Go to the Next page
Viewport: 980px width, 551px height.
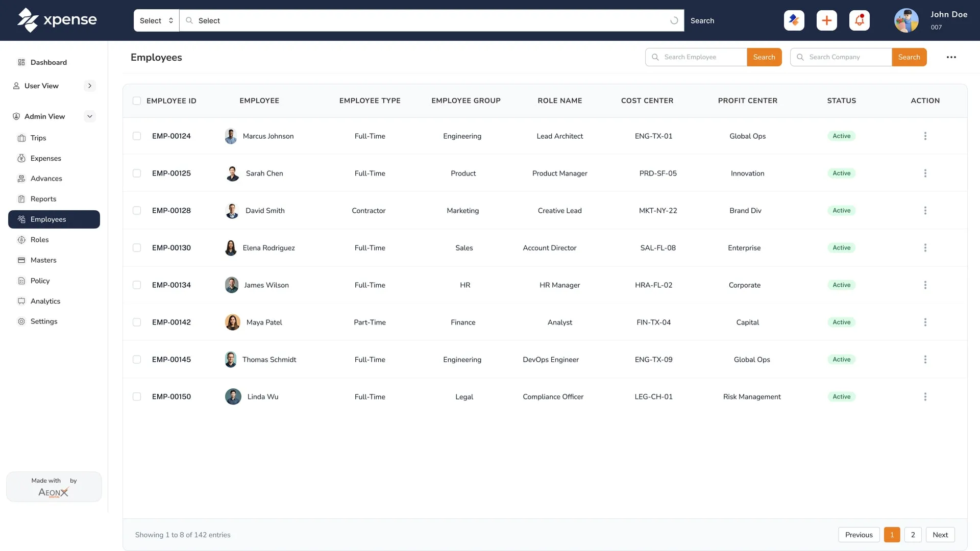click(x=940, y=535)
